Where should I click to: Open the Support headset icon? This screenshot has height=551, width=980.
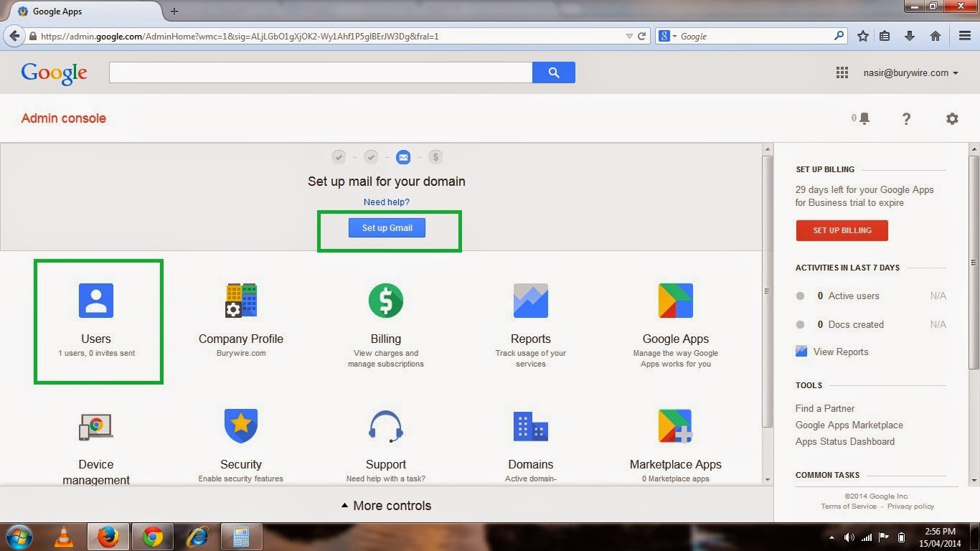click(386, 426)
